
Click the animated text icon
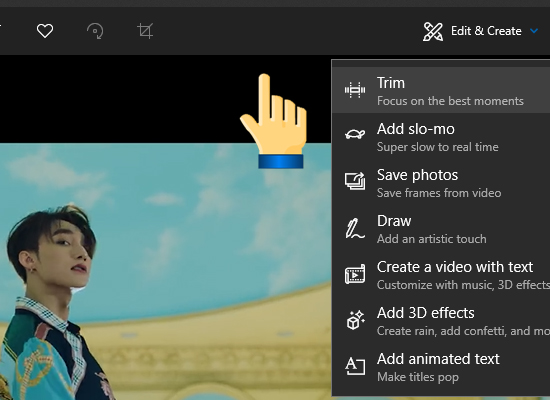(x=355, y=366)
